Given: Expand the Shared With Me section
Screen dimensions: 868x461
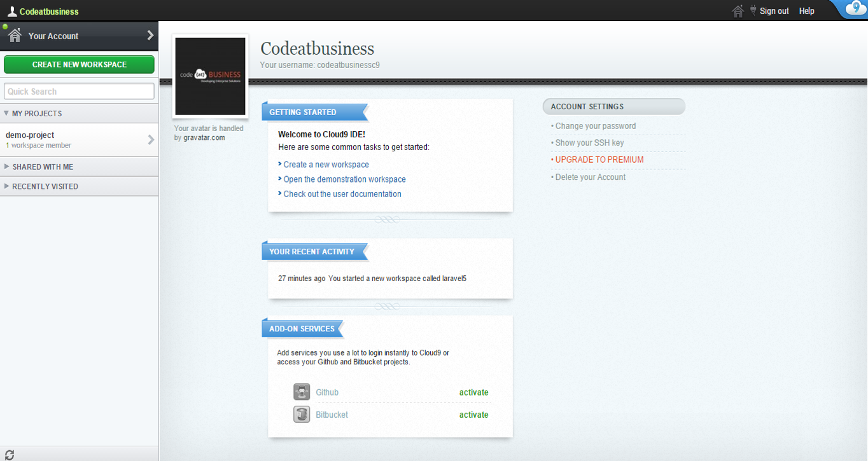Looking at the screenshot, I should 79,167.
